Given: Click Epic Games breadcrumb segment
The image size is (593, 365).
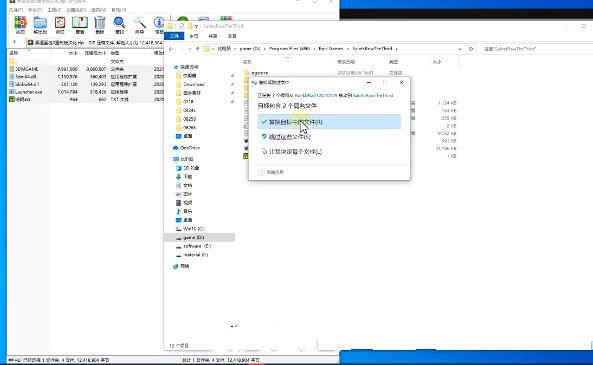Looking at the screenshot, I should (331, 49).
